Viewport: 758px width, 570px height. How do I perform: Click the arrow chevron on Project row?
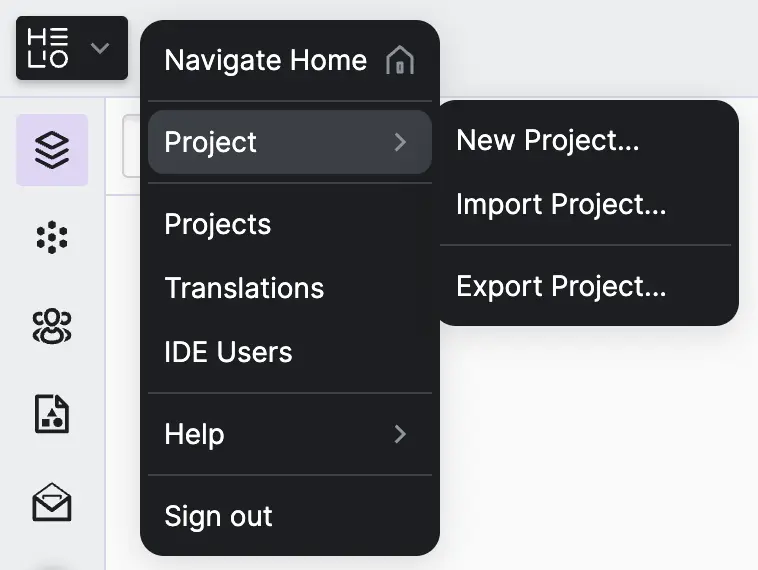[x=400, y=142]
